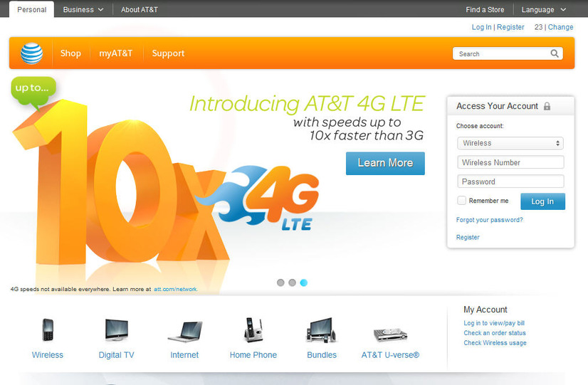The width and height of the screenshot is (588, 385).
Task: Open the att.com/network link
Action: click(x=175, y=289)
